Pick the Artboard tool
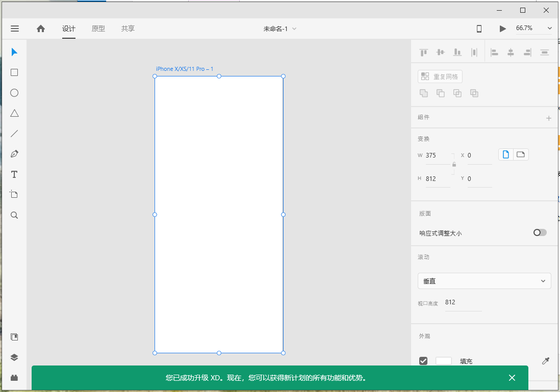 [x=14, y=194]
